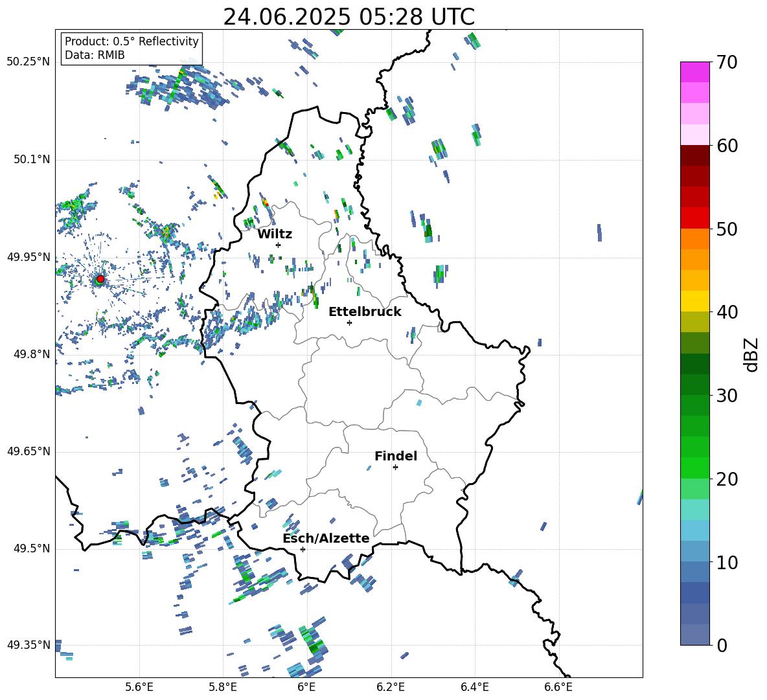Click the bright red 50 dBZ colorbar segment
This screenshot has height=700, width=767.
(x=695, y=218)
